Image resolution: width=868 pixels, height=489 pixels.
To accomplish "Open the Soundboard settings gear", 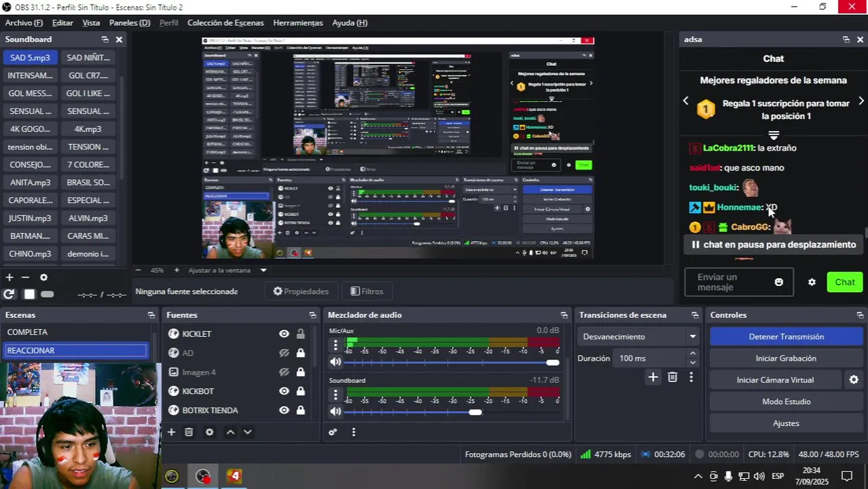I will tap(43, 277).
